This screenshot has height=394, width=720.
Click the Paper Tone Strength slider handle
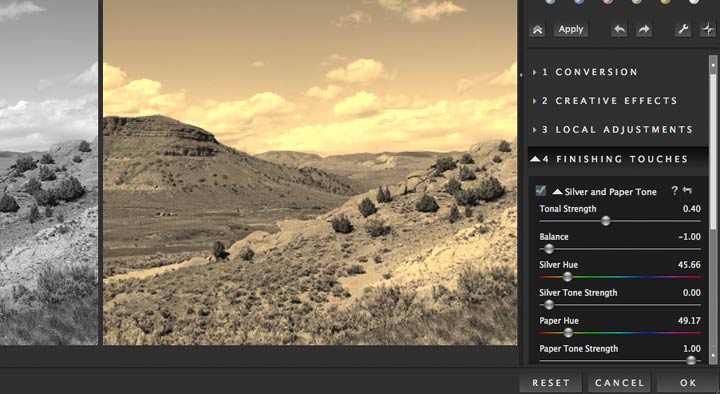[691, 360]
